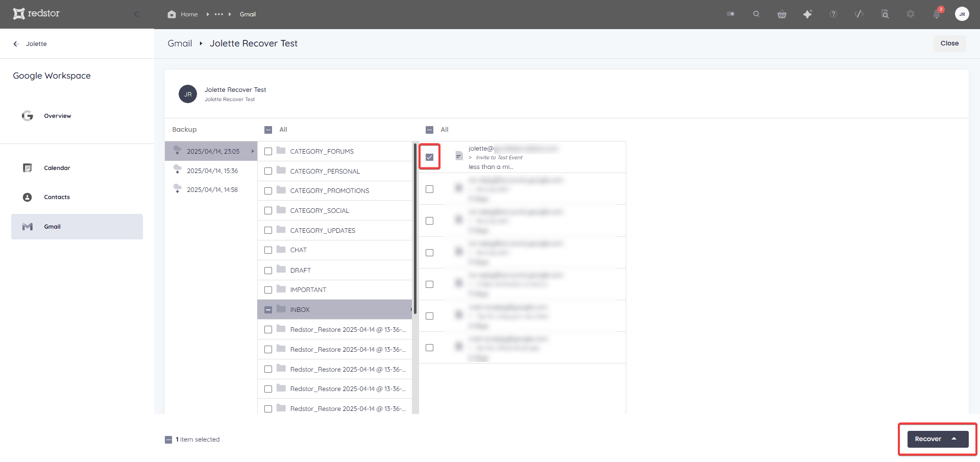
Task: Check the CATEGORY_SOCIAL folder checkbox
Action: 268,211
